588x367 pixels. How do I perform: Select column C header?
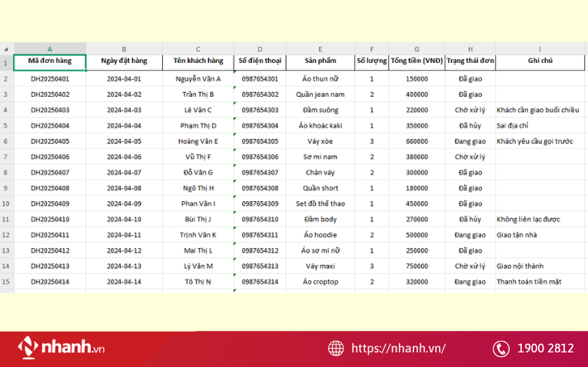pyautogui.click(x=198, y=49)
